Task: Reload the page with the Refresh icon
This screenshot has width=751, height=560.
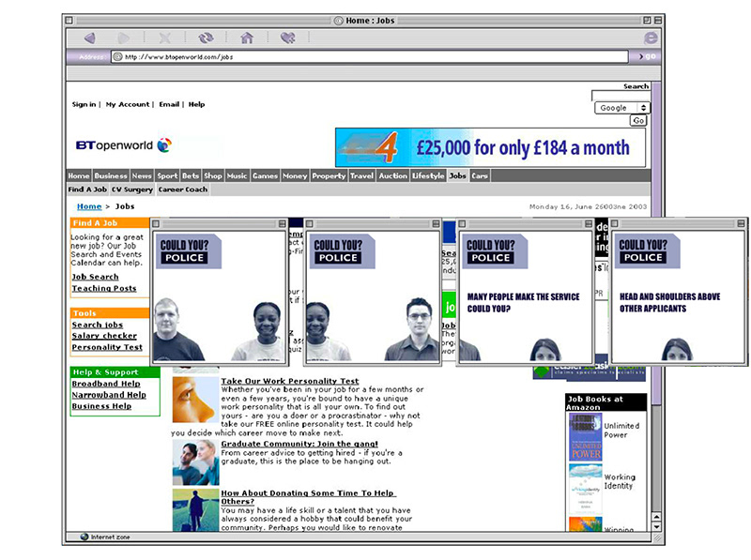Action: point(206,38)
